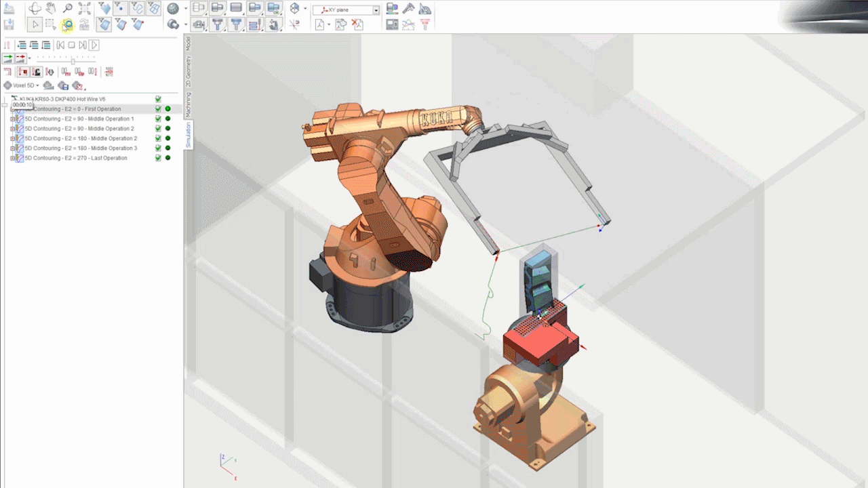Toggle the machine collision check icon

coord(37,72)
